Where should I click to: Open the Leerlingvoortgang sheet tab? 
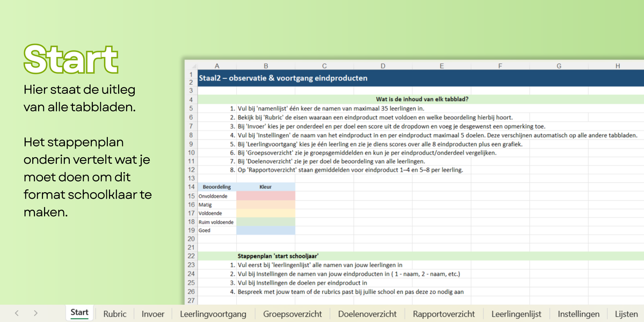(x=213, y=314)
